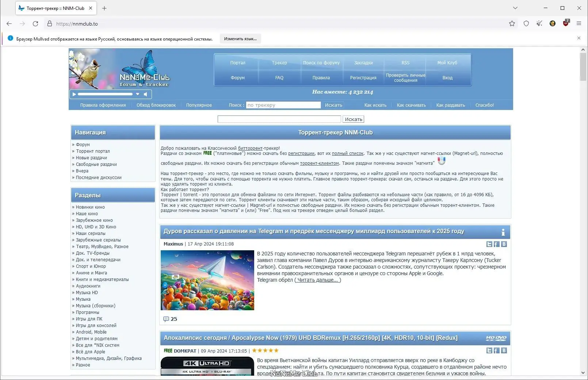The image size is (588, 380).
Task: Click the Изменить язык... button
Action: coord(240,39)
